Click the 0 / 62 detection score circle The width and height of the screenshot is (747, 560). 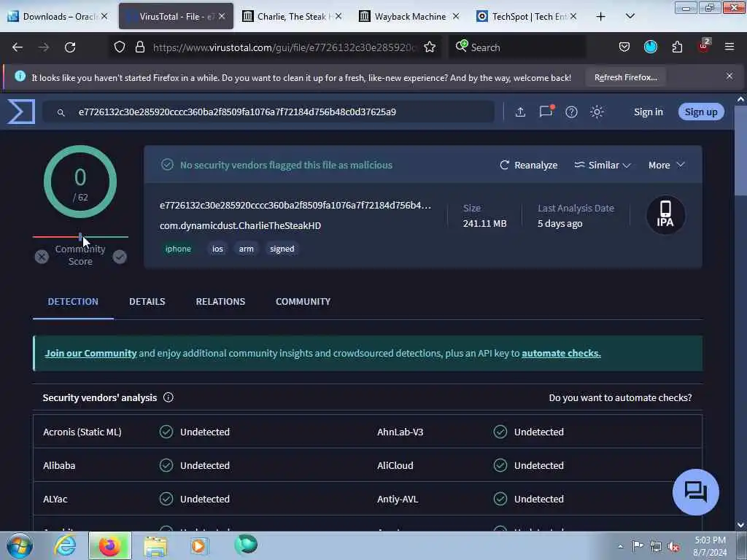click(80, 182)
